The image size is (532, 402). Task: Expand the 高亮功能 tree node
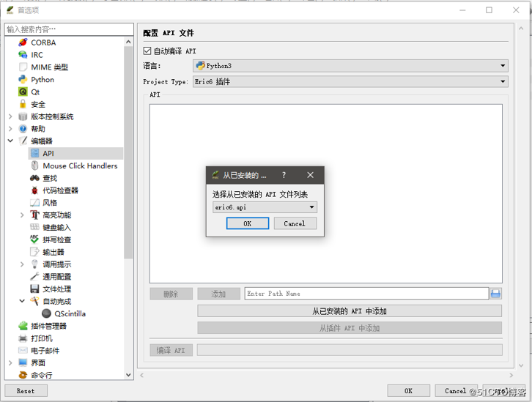[x=22, y=215]
